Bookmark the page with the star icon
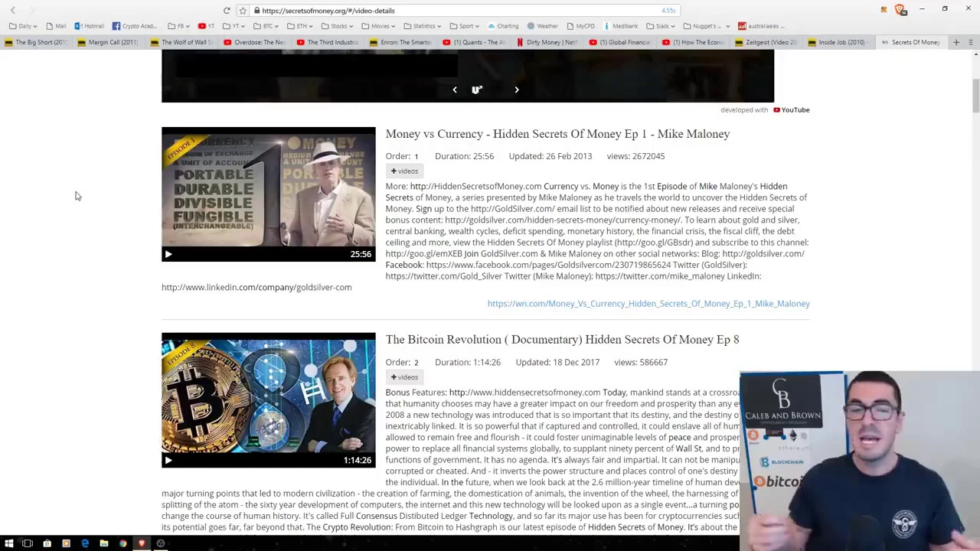This screenshot has width=980, height=551. (243, 11)
